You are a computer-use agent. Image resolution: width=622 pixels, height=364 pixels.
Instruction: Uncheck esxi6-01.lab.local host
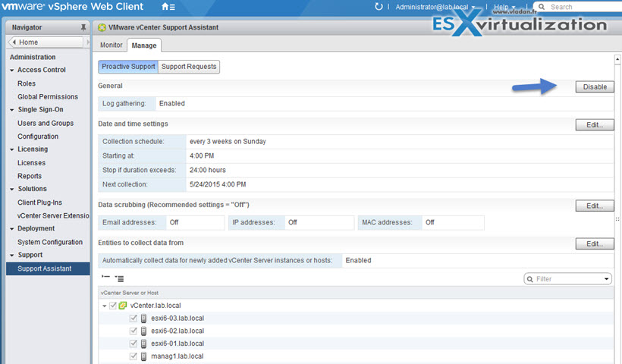(x=134, y=344)
